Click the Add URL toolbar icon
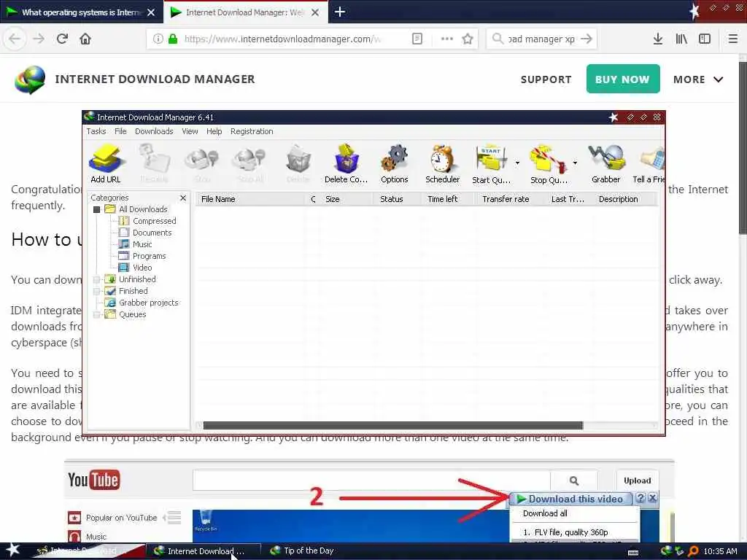Image resolution: width=747 pixels, height=560 pixels. coord(106,163)
